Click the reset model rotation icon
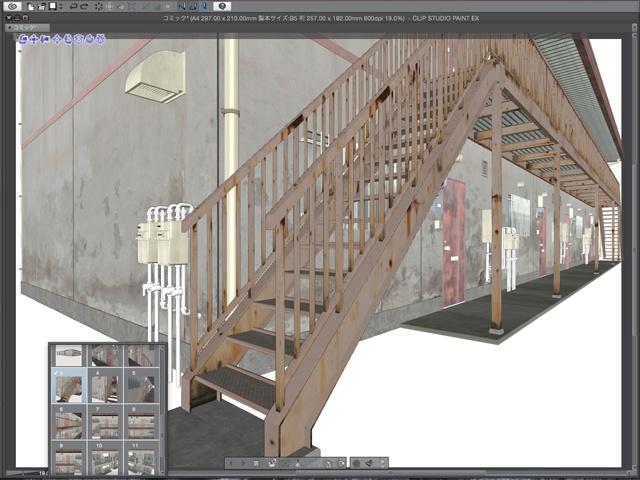The image size is (640, 480). 340,463
